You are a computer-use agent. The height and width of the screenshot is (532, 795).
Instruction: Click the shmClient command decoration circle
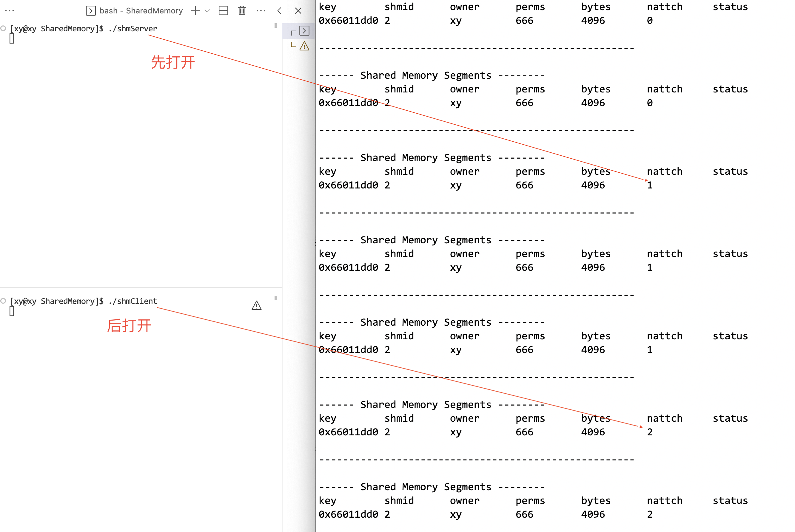point(3,301)
